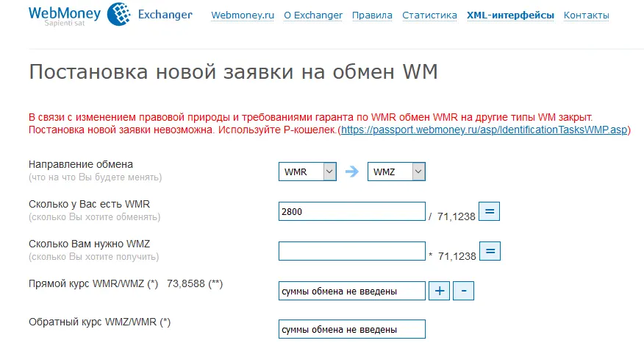Open the Статистика section
The width and height of the screenshot is (644, 346).
[x=429, y=15]
